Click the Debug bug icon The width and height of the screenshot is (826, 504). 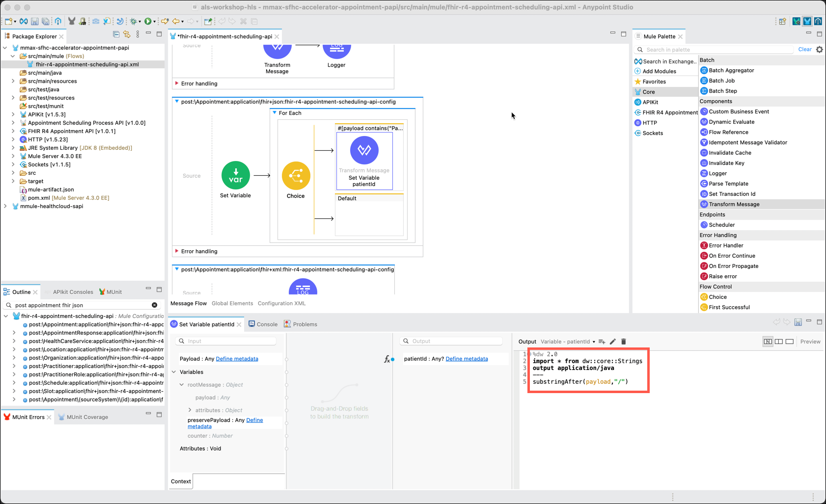133,22
